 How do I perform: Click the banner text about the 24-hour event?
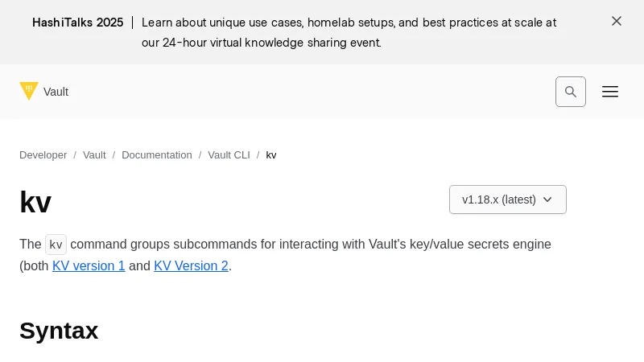point(261,43)
